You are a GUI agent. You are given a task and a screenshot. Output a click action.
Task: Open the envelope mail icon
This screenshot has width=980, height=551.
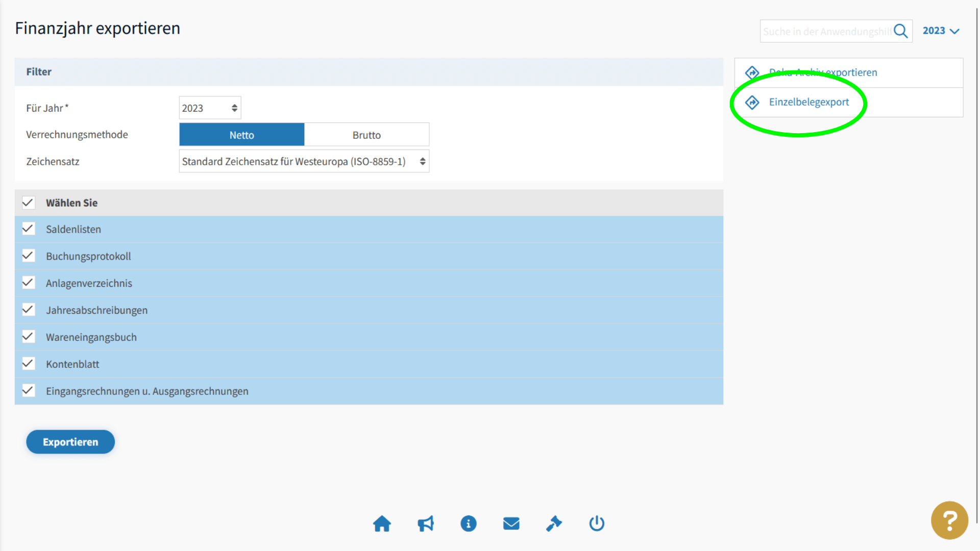click(511, 523)
